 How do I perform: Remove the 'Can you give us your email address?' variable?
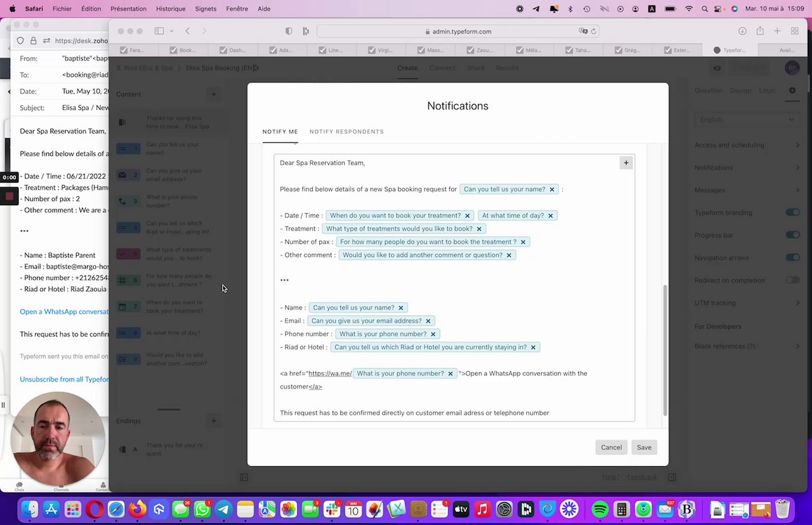428,321
